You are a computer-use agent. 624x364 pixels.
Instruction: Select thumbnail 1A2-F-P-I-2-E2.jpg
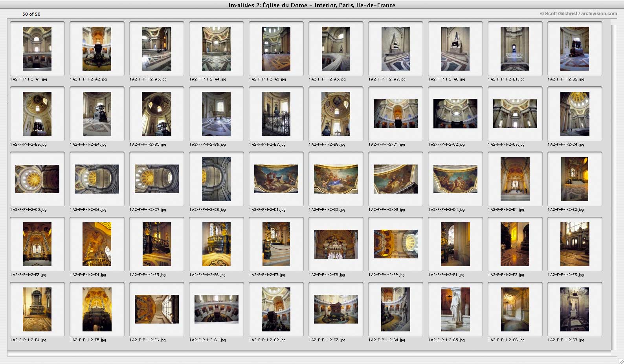coord(575,179)
